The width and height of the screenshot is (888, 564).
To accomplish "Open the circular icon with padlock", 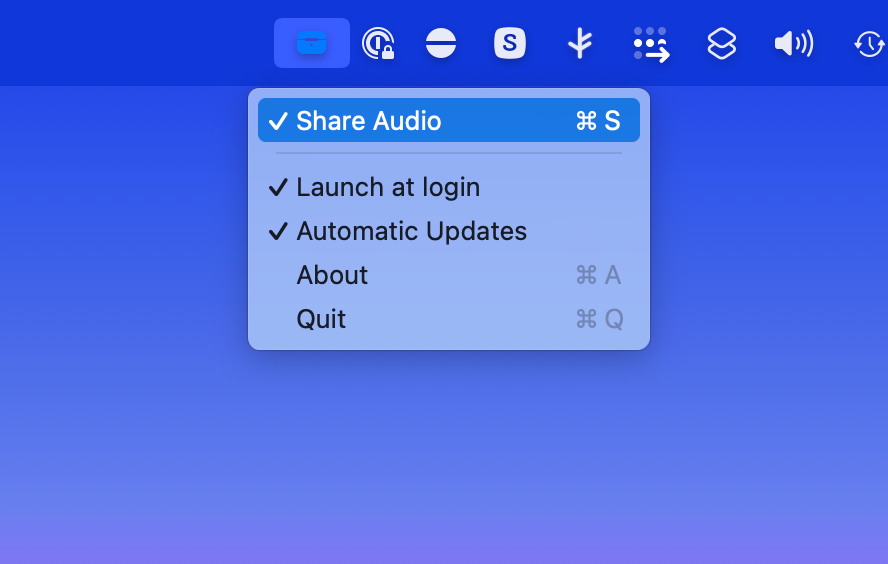I will click(377, 44).
